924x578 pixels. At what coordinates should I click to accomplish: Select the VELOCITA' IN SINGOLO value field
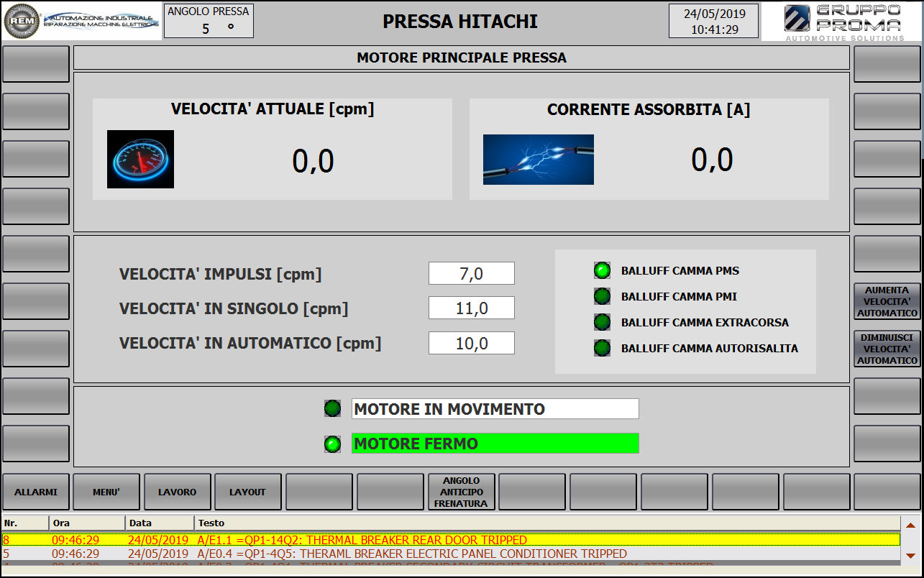(x=472, y=308)
